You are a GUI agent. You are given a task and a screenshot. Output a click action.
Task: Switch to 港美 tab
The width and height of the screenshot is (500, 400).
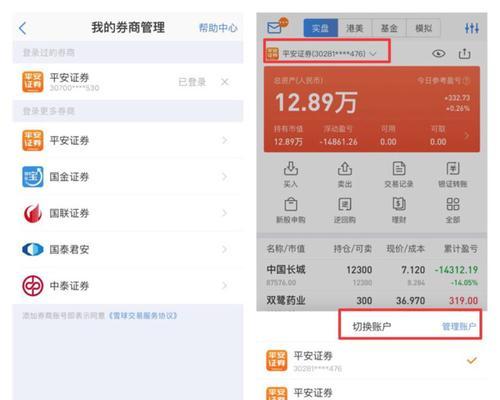pos(355,28)
